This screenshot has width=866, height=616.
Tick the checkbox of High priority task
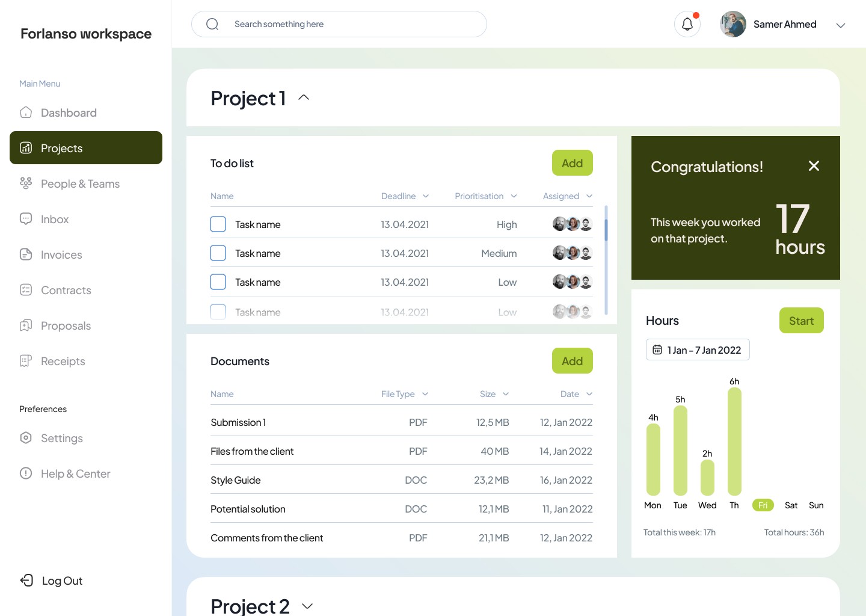coord(218,224)
